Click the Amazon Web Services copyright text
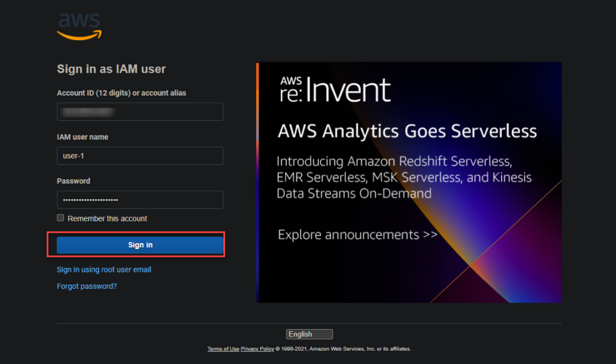Viewport: 616px width, 364px height. tap(343, 348)
